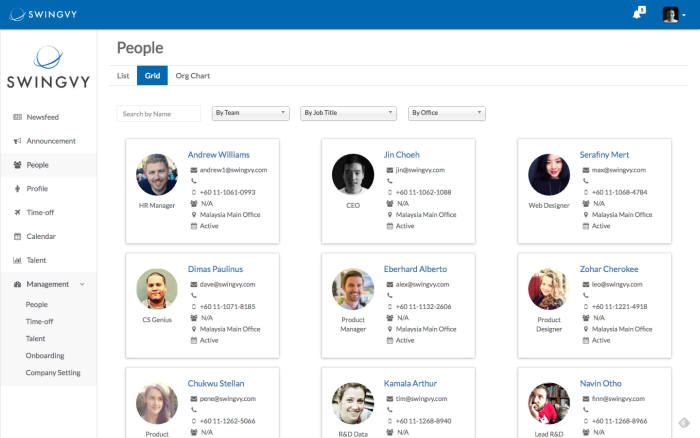Open Jin Choeh profile link
Screen dimensions: 700x438
pos(401,155)
